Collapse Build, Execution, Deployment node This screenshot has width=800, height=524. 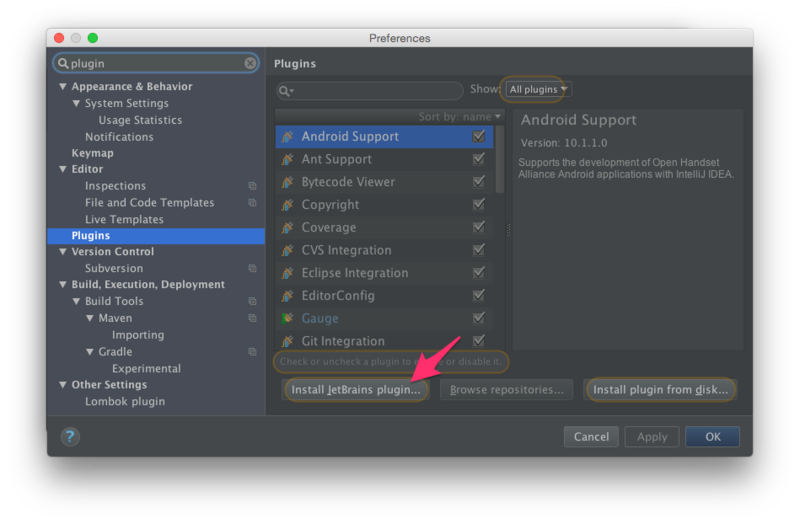[63, 285]
